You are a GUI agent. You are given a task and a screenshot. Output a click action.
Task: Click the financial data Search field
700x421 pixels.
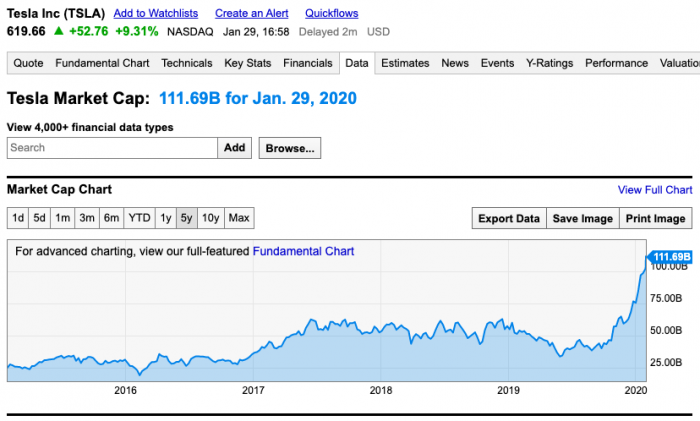click(x=112, y=148)
